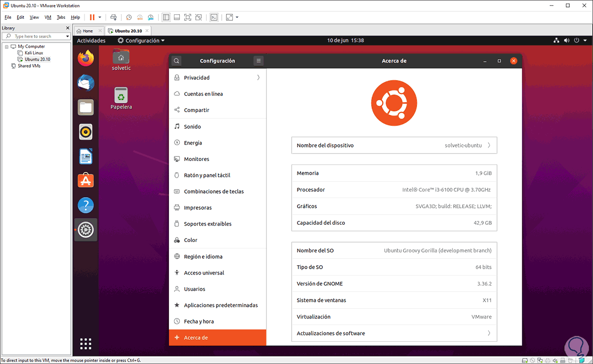Screen dimensions: 593x364
Task: Open the Tabs menu
Action: coord(61,17)
